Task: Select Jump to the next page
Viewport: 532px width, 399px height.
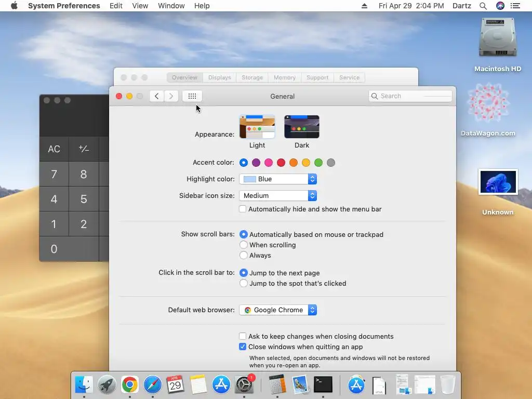Action: click(x=243, y=272)
